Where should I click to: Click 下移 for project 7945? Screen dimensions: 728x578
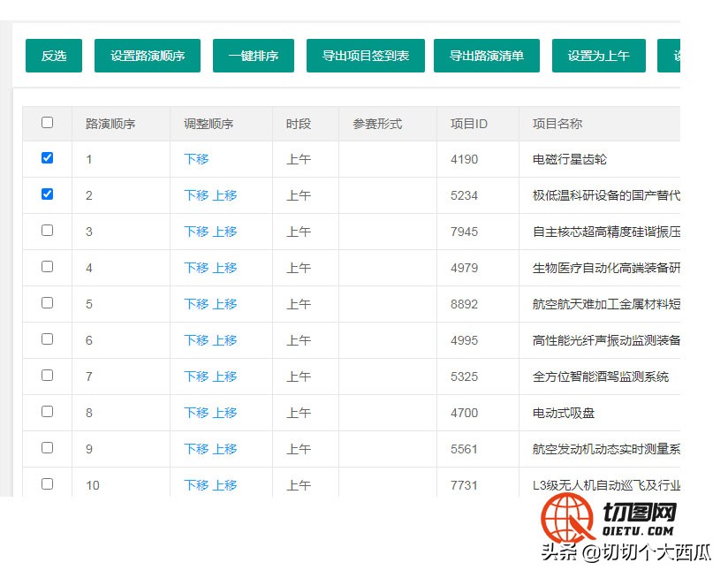pyautogui.click(x=198, y=231)
